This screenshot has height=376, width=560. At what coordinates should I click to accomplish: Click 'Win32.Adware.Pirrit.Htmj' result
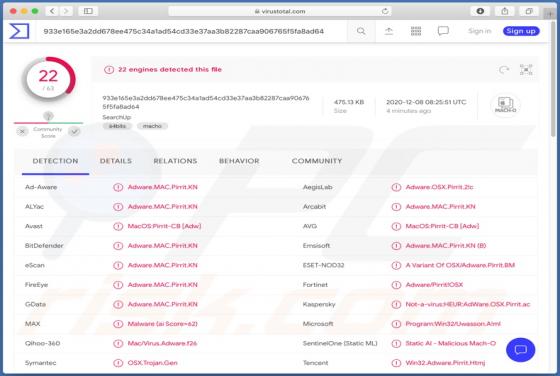445,363
